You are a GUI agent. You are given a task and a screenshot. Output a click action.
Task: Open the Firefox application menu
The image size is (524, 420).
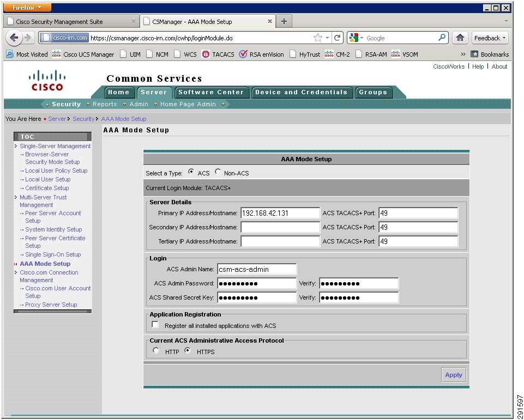[x=27, y=7]
